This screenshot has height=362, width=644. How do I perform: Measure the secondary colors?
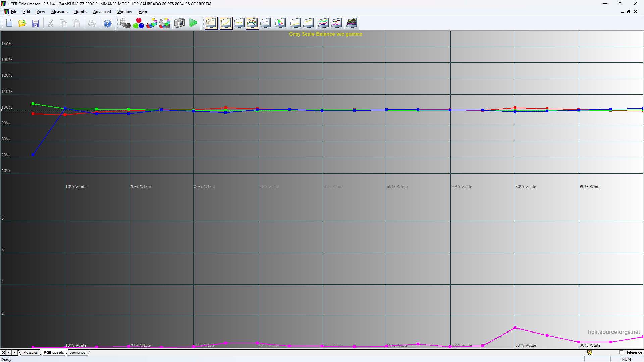coord(152,23)
